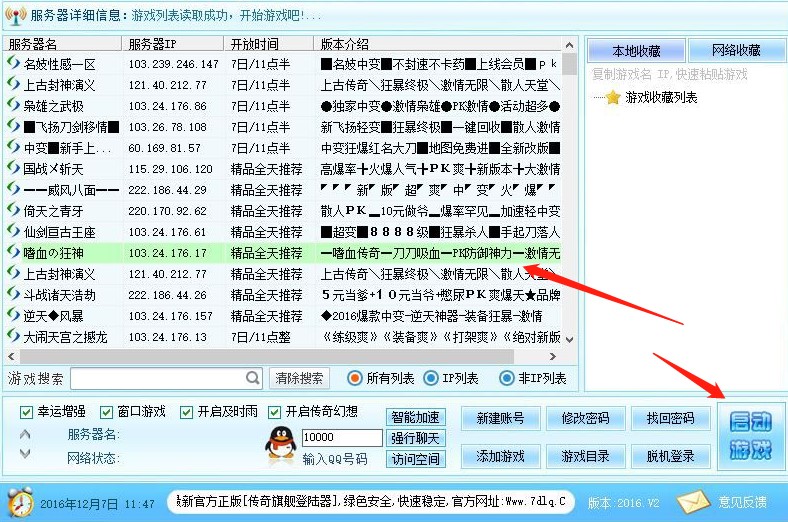Click the icon beside 仙剑亘古王座
The height and width of the screenshot is (522, 788).
(x=13, y=231)
